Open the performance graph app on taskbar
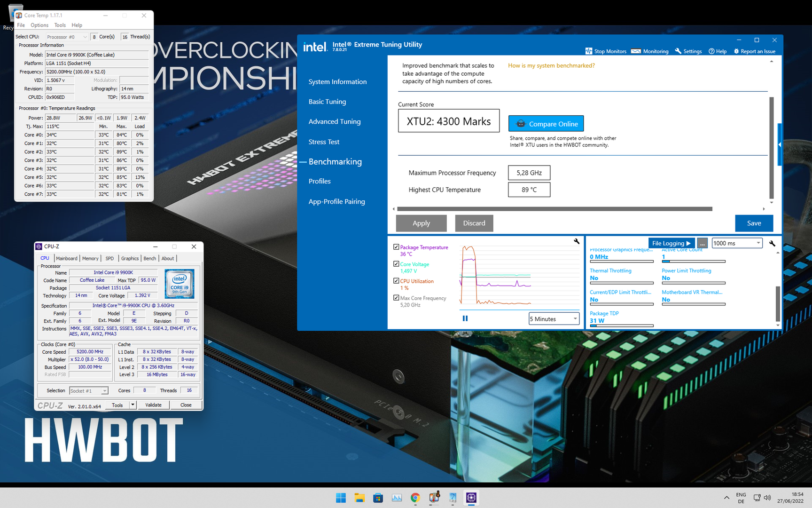 click(397, 498)
